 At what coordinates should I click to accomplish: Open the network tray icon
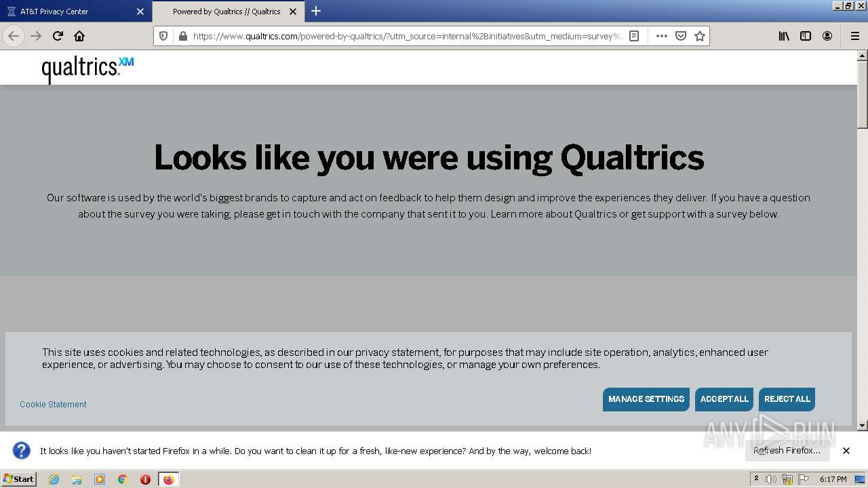coord(787,479)
